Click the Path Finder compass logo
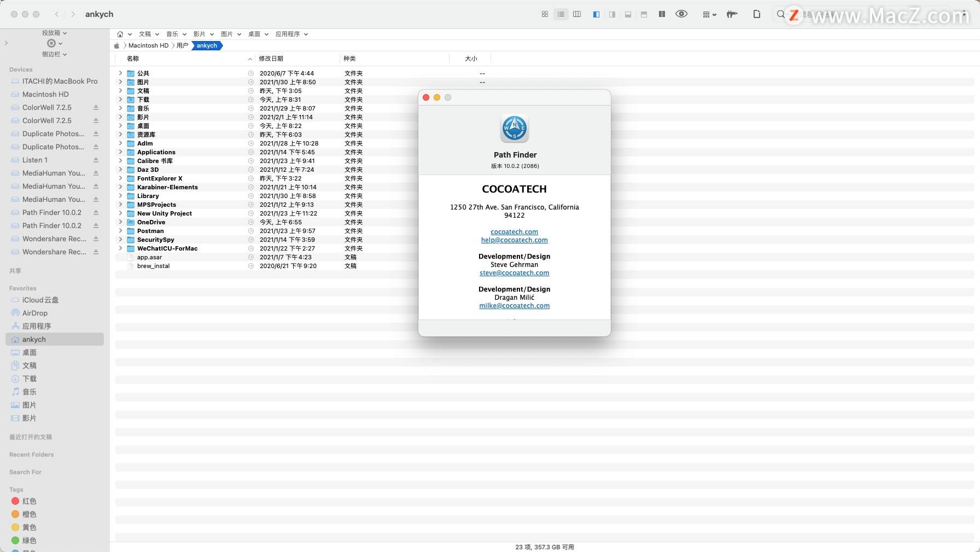This screenshot has height=552, width=980. point(514,129)
